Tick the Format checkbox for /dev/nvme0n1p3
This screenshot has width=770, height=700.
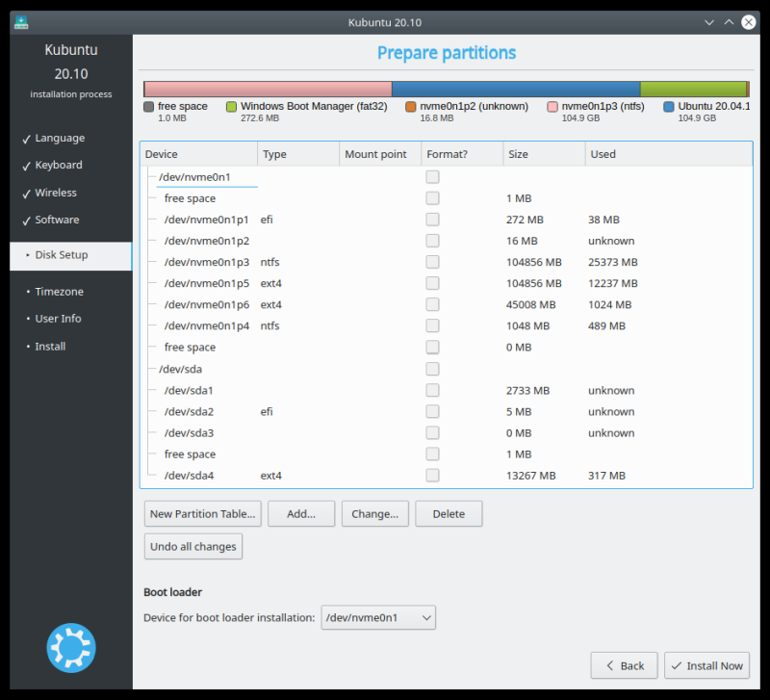pyautogui.click(x=432, y=262)
